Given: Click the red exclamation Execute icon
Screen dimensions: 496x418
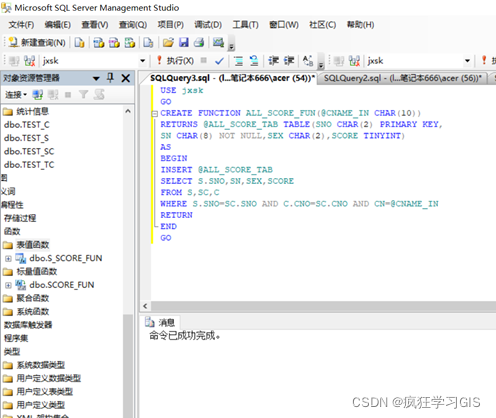Looking at the screenshot, I should (159, 60).
